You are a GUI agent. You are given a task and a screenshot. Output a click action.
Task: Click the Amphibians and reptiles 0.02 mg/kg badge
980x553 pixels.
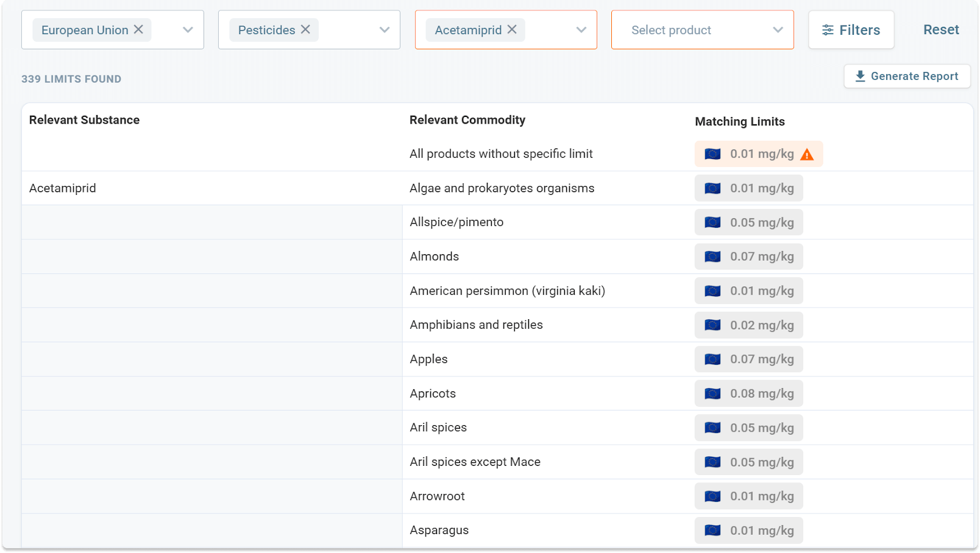click(761, 325)
